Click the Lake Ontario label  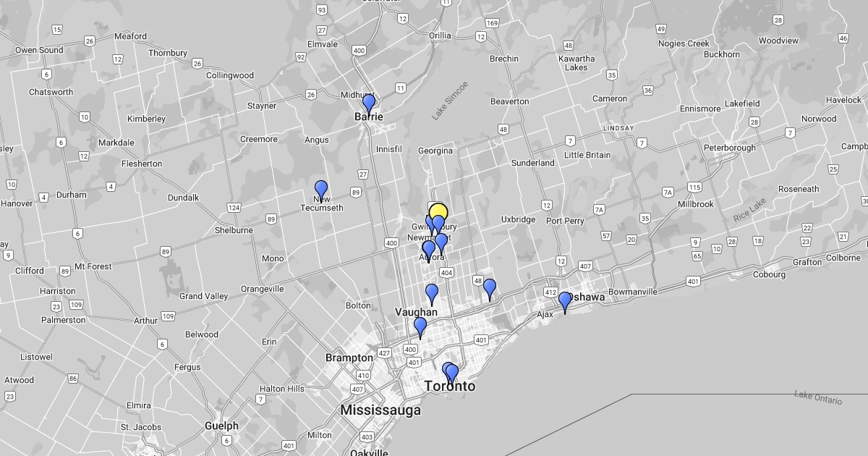click(818, 397)
